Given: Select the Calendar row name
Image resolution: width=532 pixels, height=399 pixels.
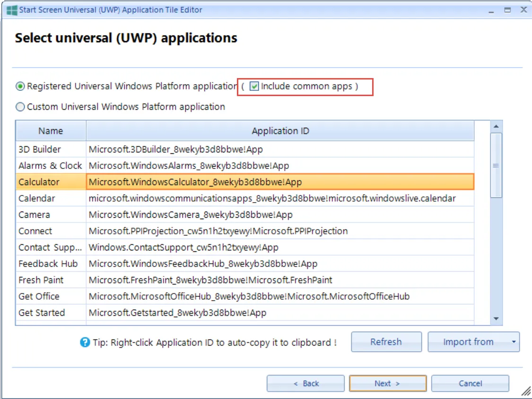Looking at the screenshot, I should pyautogui.click(x=51, y=198).
